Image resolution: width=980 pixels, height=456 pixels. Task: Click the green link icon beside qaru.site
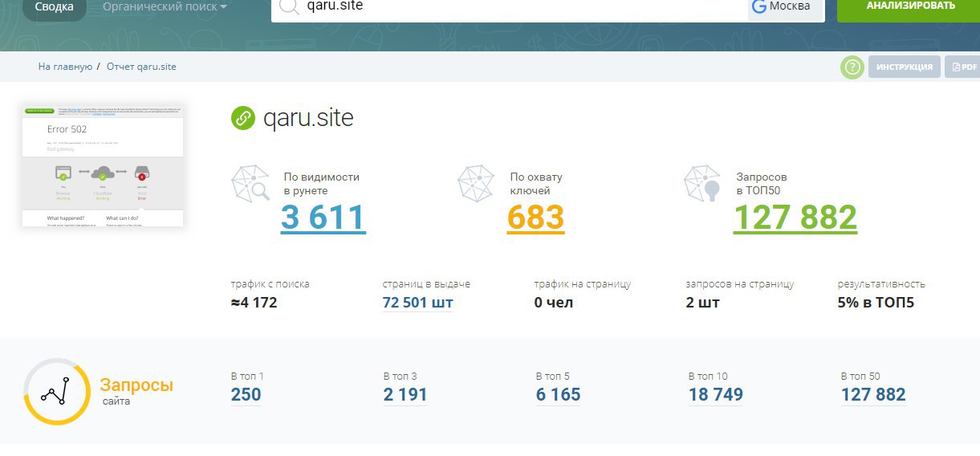(x=242, y=118)
